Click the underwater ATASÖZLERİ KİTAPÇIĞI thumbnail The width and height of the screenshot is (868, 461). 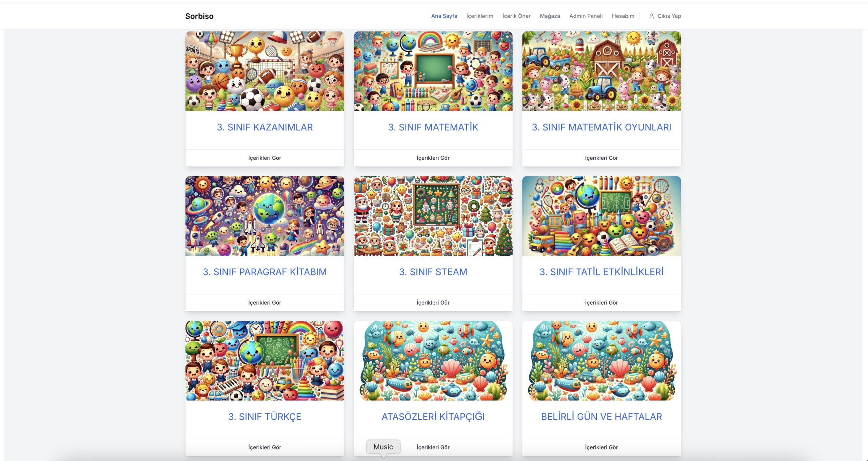tap(433, 361)
